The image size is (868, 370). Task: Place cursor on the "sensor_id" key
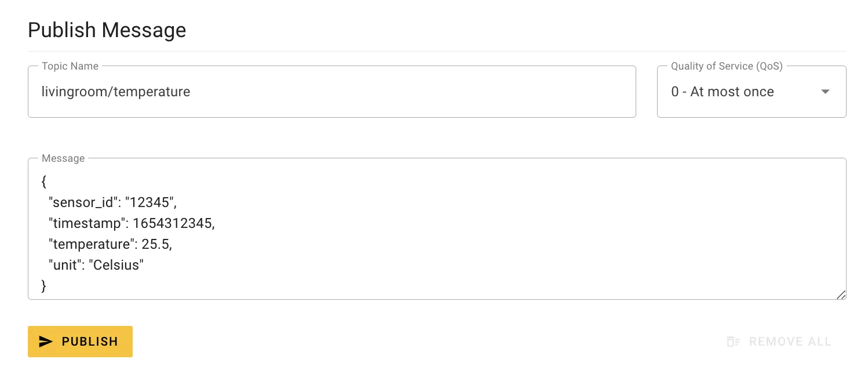(82, 202)
